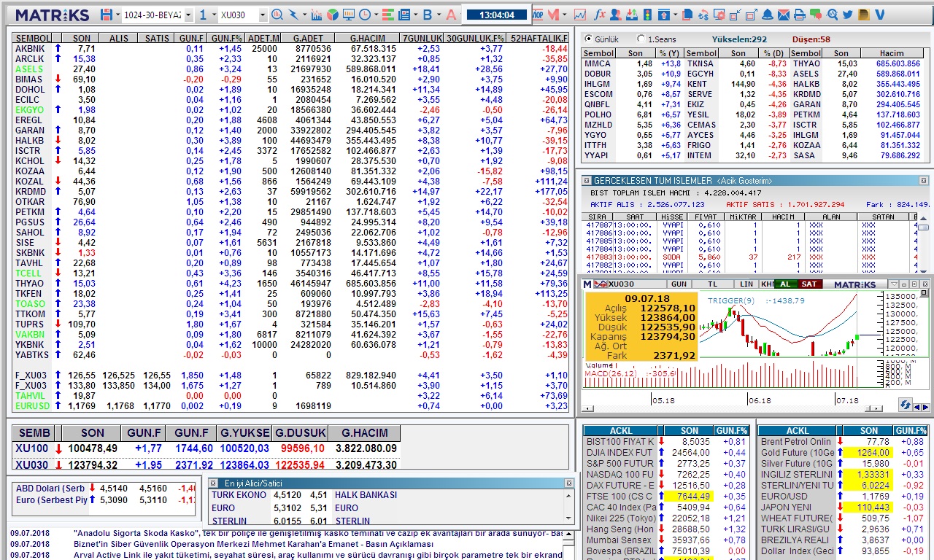Click the copy pages icon

(688, 15)
